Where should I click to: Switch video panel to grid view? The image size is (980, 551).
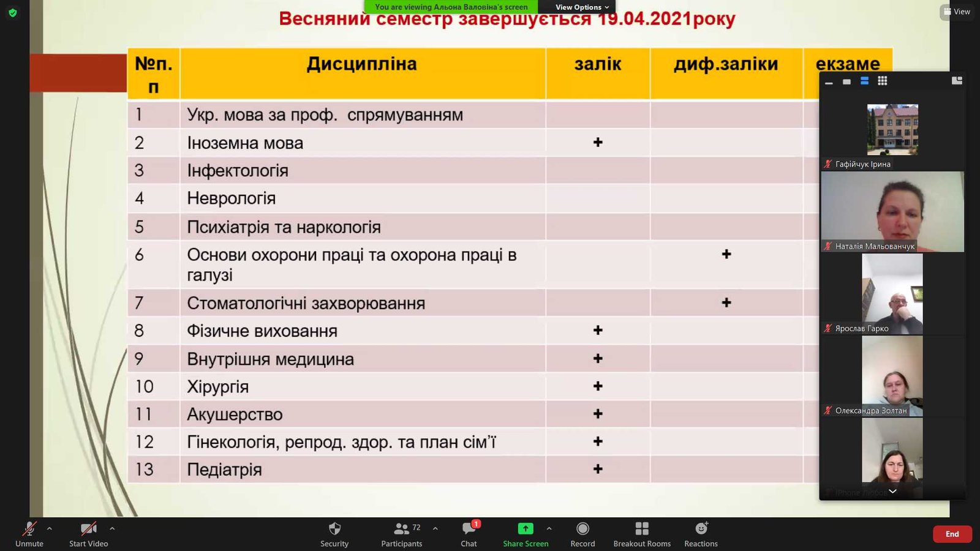pyautogui.click(x=882, y=81)
